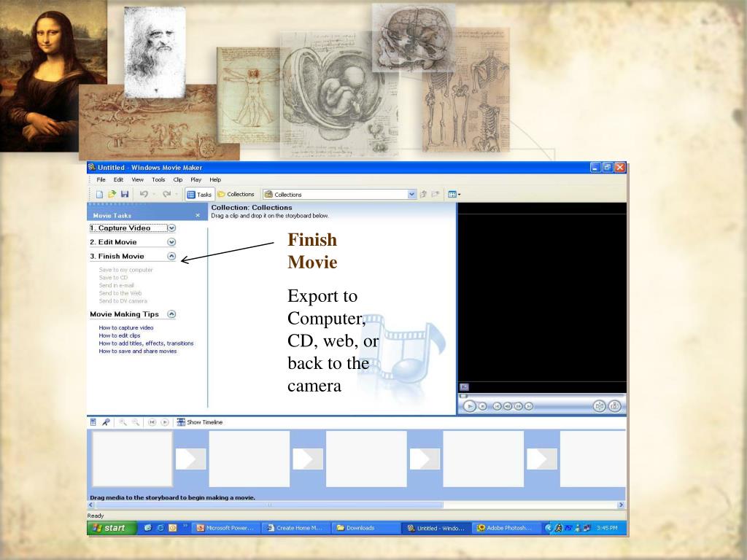Click 'Save to CD' link
The image size is (747, 560).
[113, 278]
